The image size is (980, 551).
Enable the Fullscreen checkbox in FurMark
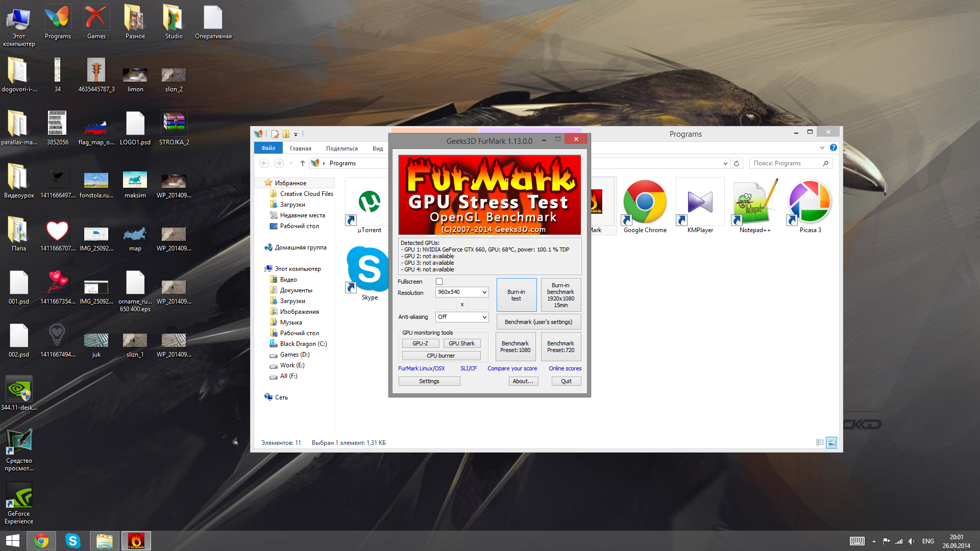439,282
